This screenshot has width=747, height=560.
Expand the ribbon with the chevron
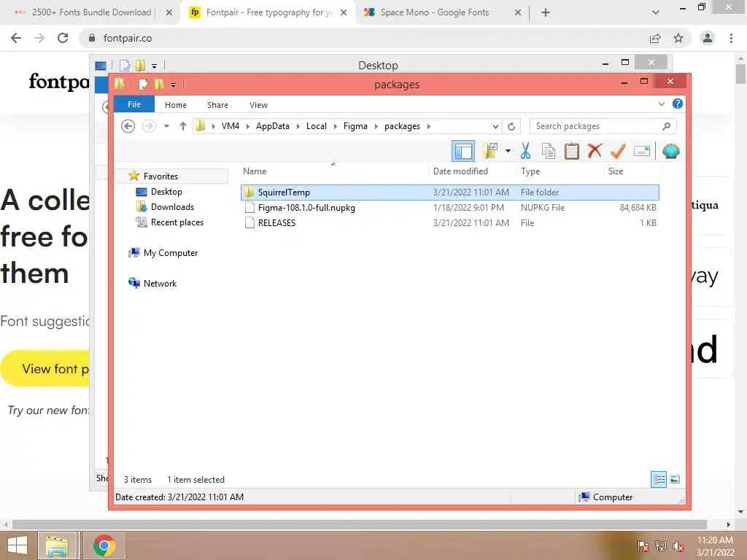[661, 104]
